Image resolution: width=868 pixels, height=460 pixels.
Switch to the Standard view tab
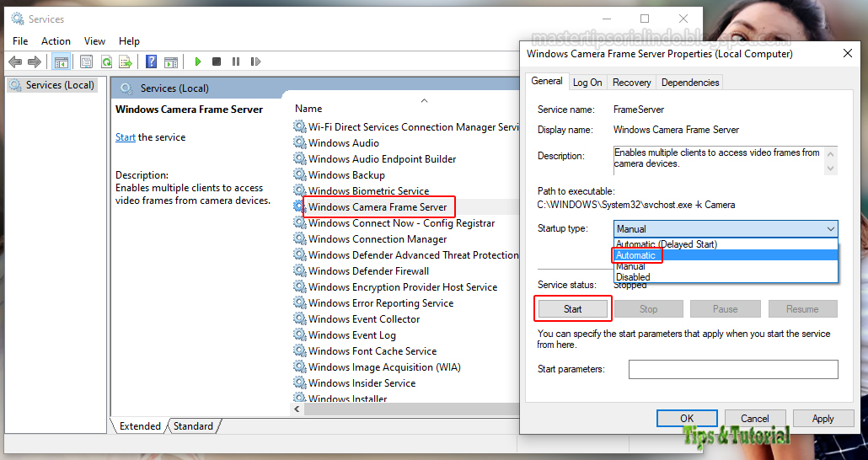click(x=193, y=426)
